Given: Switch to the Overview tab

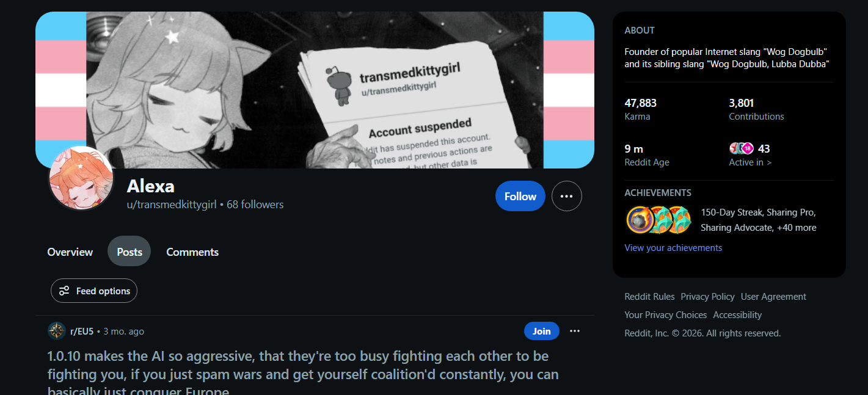Looking at the screenshot, I should (70, 252).
